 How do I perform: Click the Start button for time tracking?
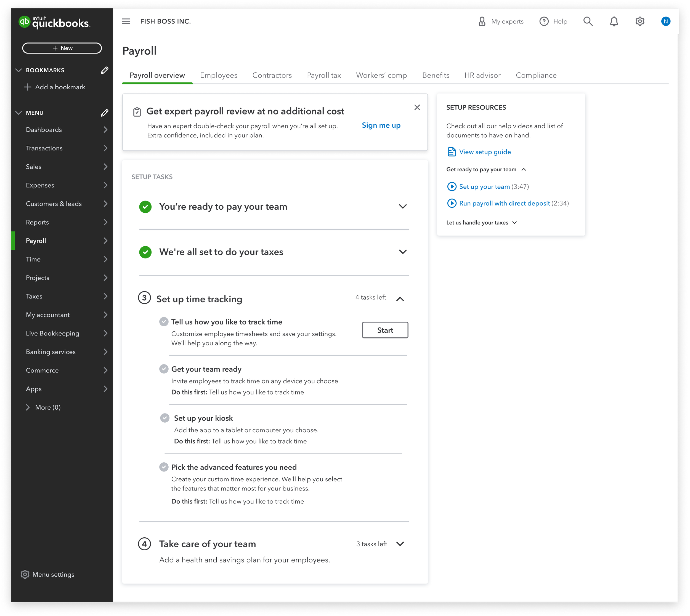385,330
